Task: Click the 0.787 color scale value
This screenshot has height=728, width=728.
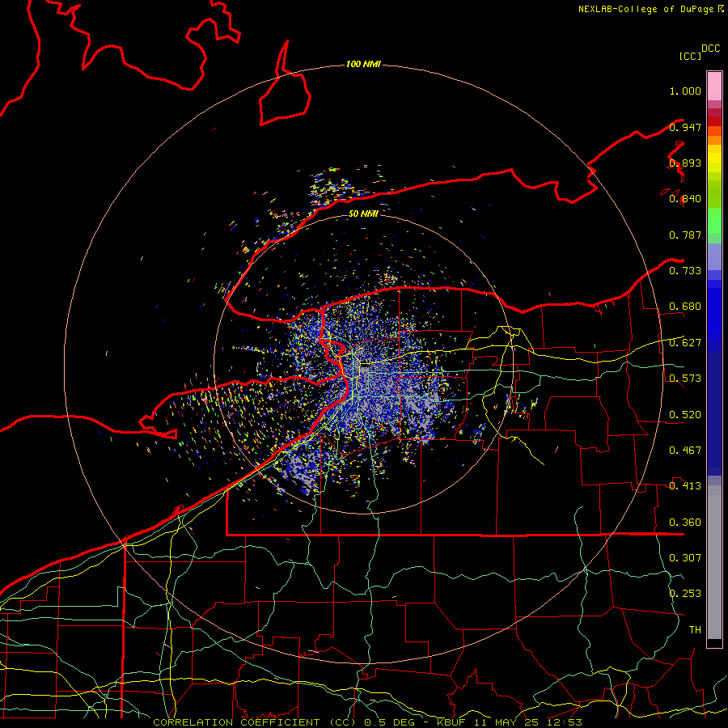Action: pyautogui.click(x=685, y=235)
